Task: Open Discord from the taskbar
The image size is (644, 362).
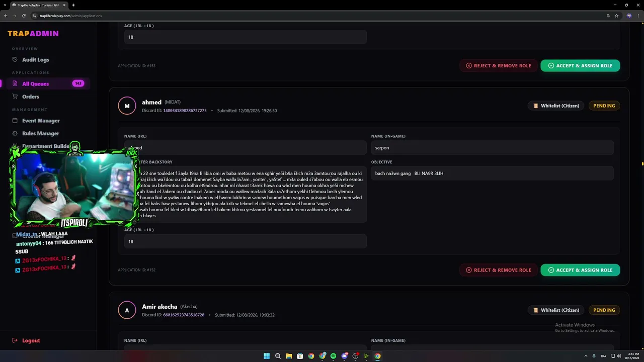Action: point(344,356)
